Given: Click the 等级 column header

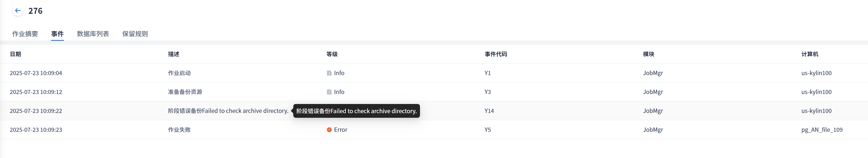Looking at the screenshot, I should coord(332,54).
